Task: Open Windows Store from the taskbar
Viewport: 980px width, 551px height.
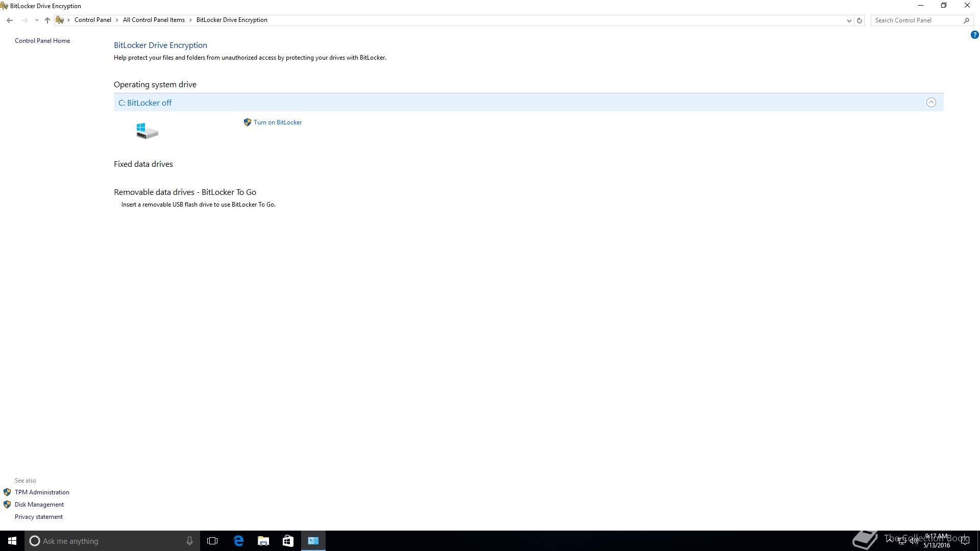Action: coord(288,541)
